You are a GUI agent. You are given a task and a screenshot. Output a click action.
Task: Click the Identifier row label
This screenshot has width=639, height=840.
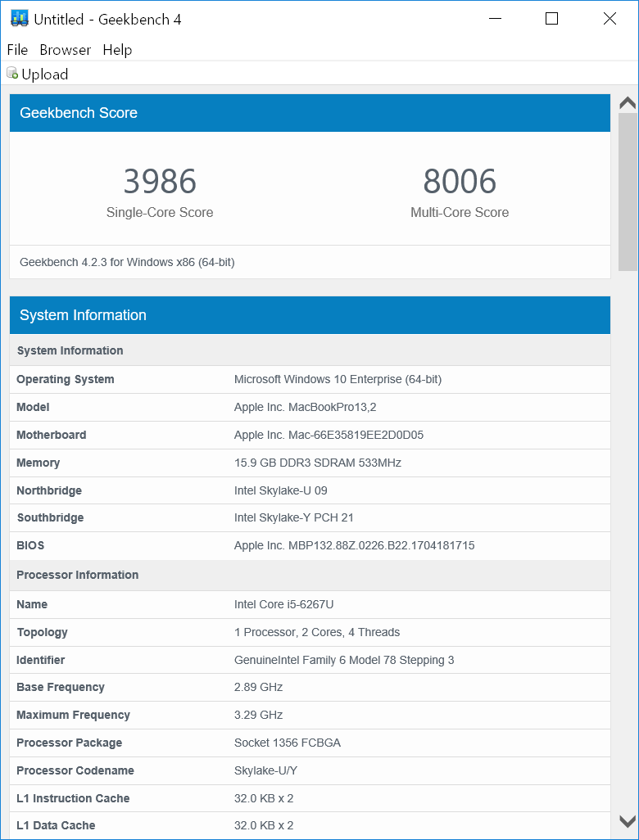click(41, 660)
